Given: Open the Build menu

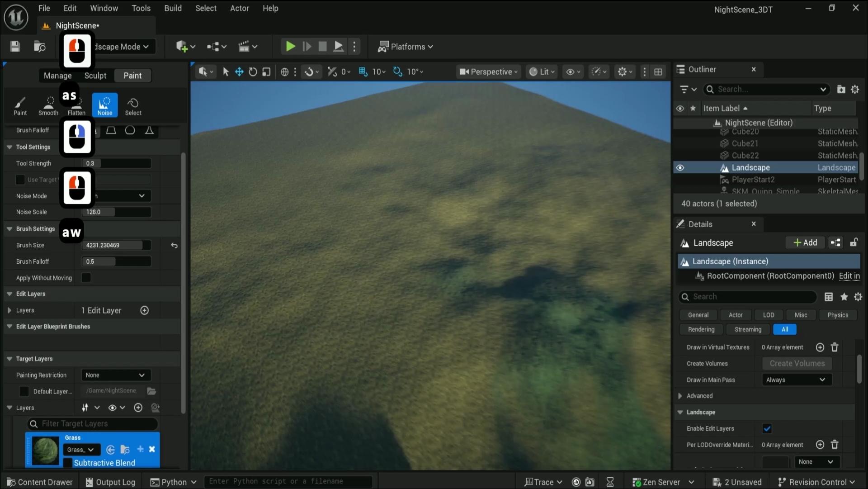Looking at the screenshot, I should [173, 8].
